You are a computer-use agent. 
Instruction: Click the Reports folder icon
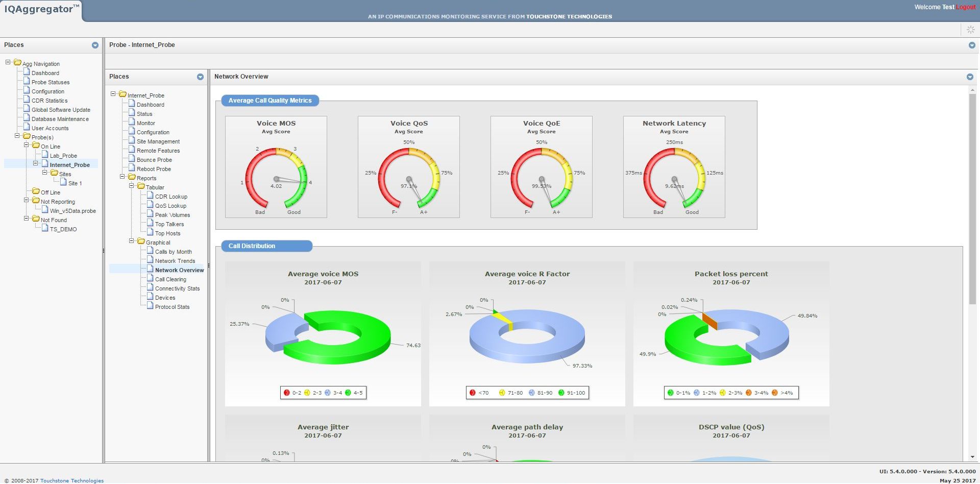[x=132, y=177]
